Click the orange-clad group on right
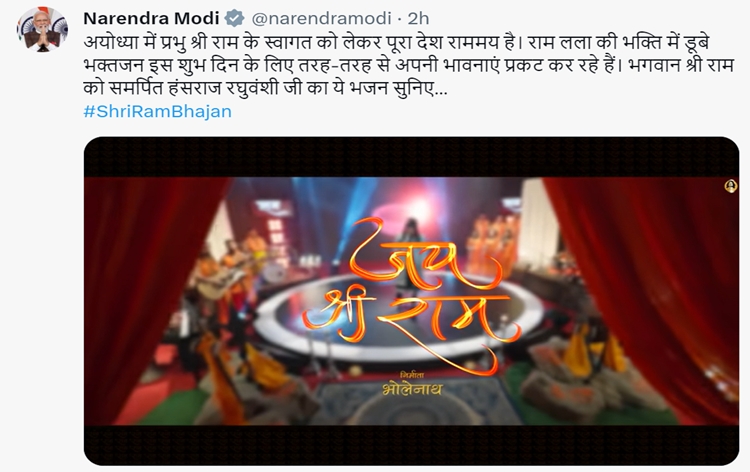Viewport: 750px width, 472px height. [493, 244]
